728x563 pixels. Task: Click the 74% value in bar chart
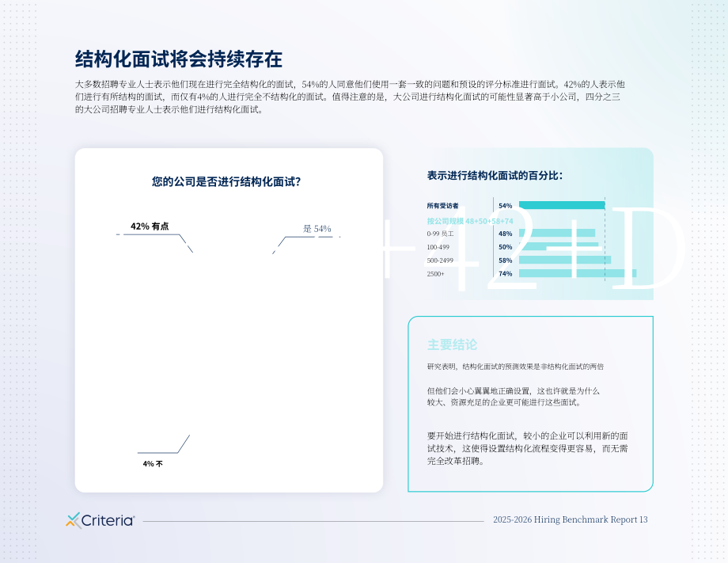(x=505, y=274)
